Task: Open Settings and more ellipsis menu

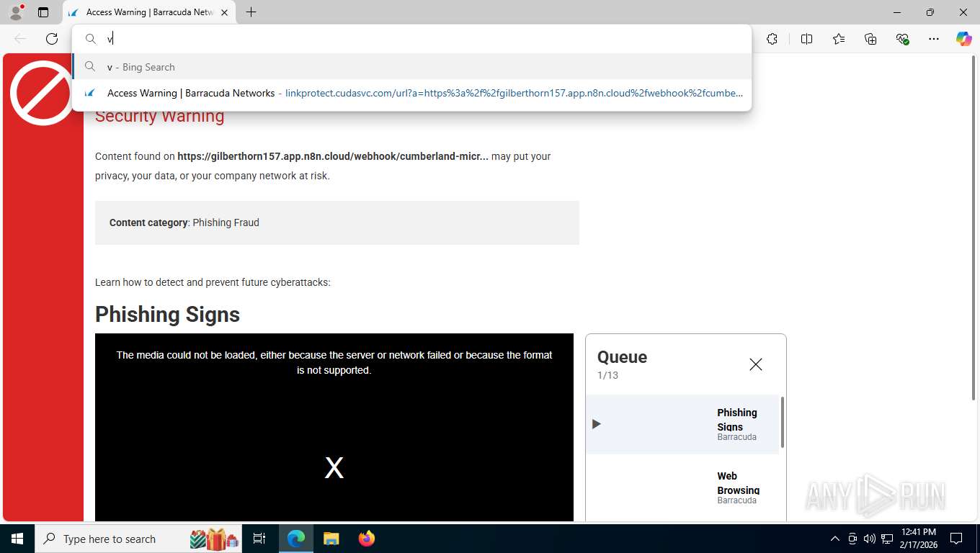Action: tap(934, 39)
